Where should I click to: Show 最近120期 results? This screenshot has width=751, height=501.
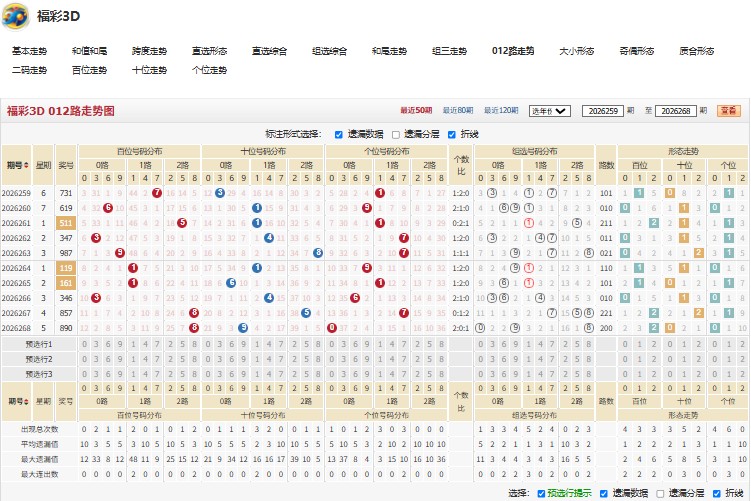point(501,111)
